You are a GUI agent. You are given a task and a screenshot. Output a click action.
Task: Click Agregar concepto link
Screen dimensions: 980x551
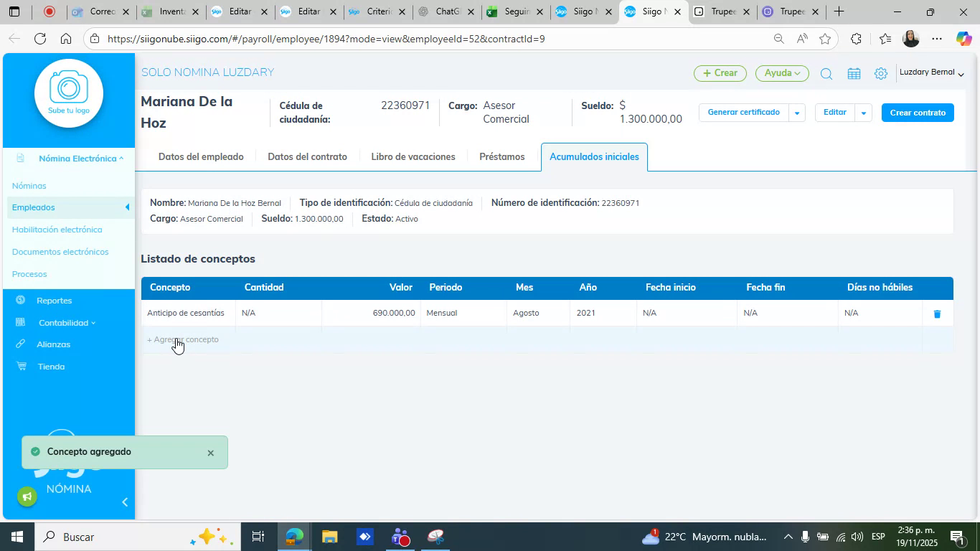[183, 339]
